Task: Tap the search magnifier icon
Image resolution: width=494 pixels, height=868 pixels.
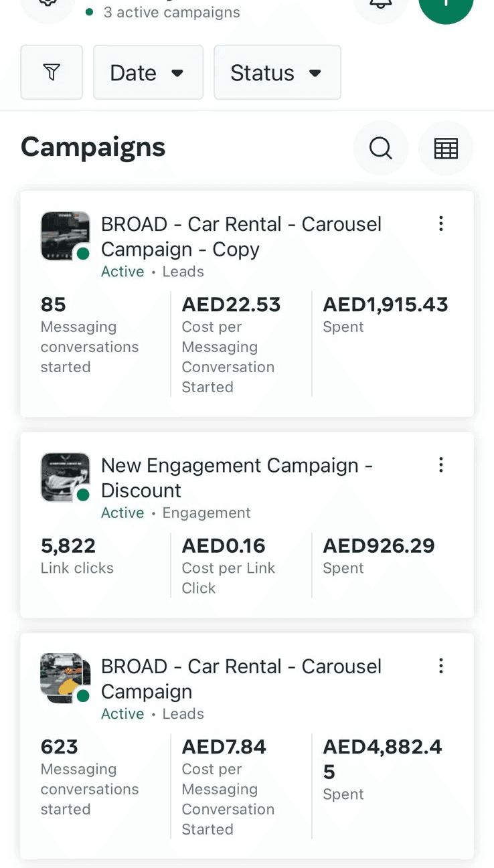Action: click(380, 148)
